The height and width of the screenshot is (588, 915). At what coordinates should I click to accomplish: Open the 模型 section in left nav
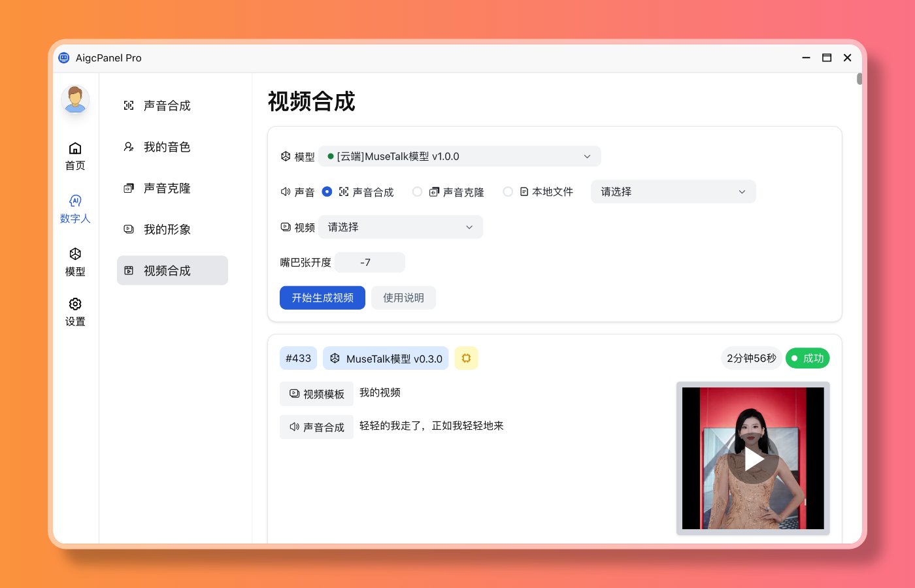coord(75,261)
